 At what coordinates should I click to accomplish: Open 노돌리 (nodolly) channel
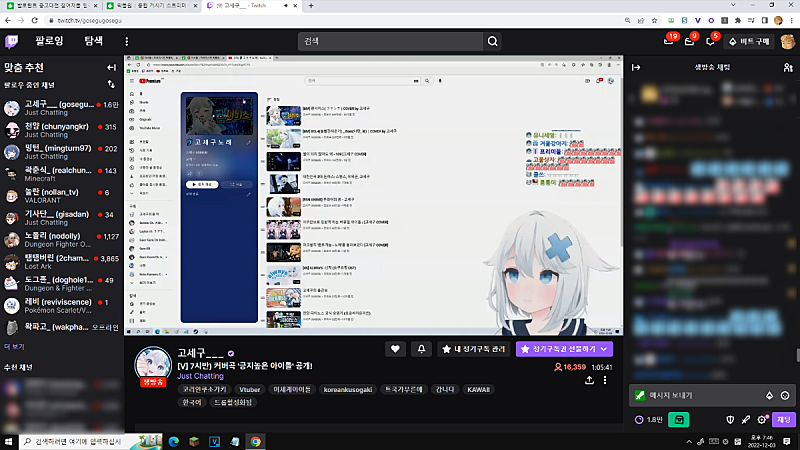pos(61,240)
